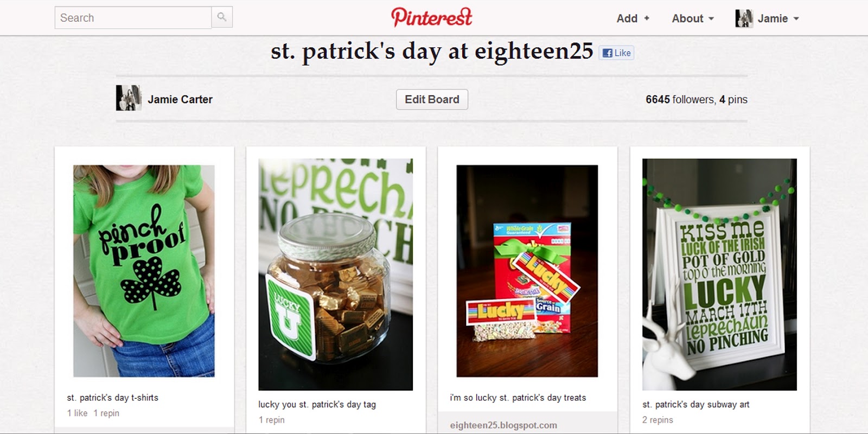Open the Add menu item

click(x=633, y=18)
